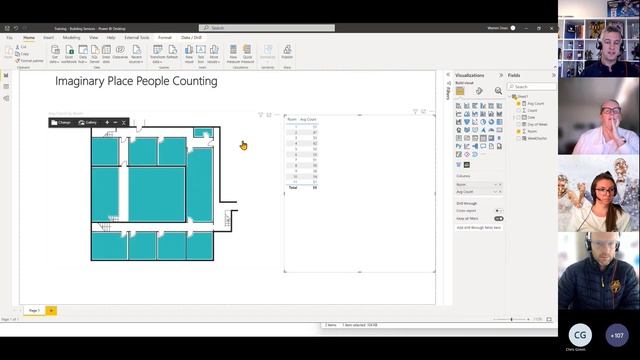Check the WeekDayNo field
This screenshot has width=640, height=360.
pyautogui.click(x=519, y=138)
